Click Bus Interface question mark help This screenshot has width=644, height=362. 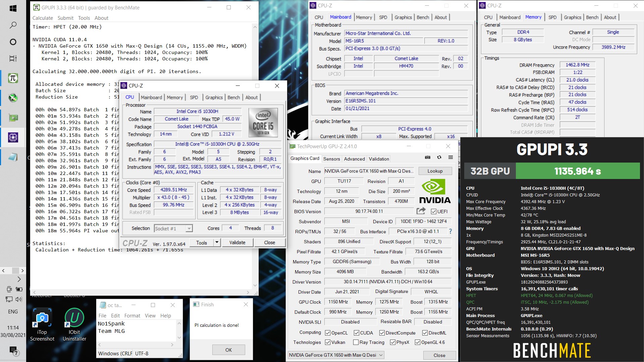tap(450, 231)
